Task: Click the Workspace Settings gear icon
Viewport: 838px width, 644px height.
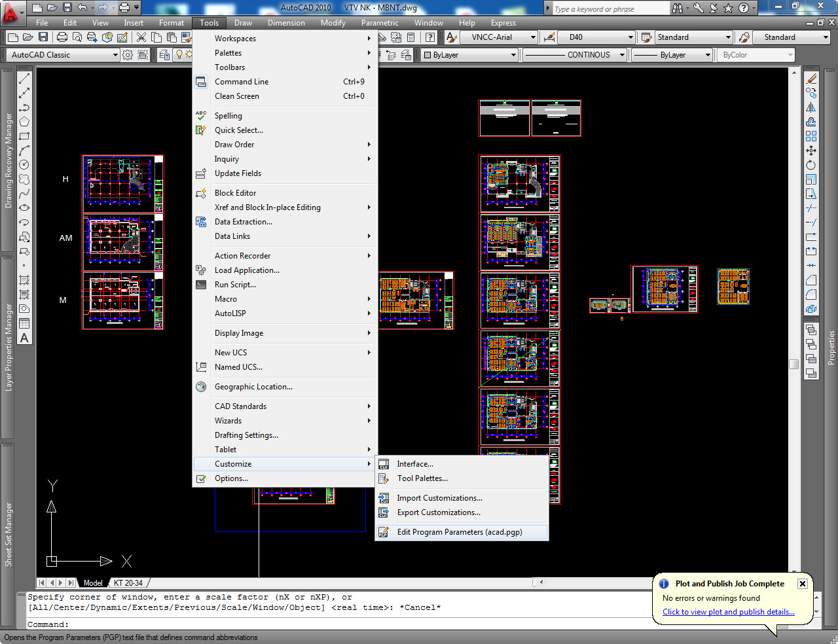Action: click(128, 55)
